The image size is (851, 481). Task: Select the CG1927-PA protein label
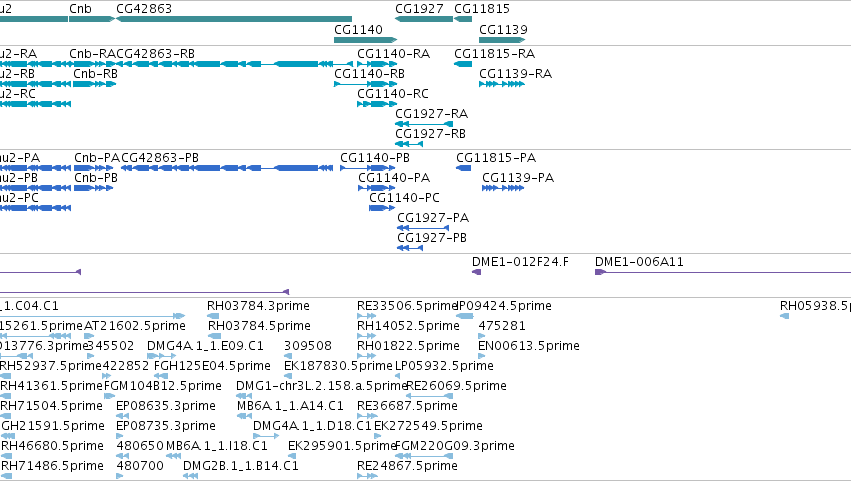click(x=433, y=218)
